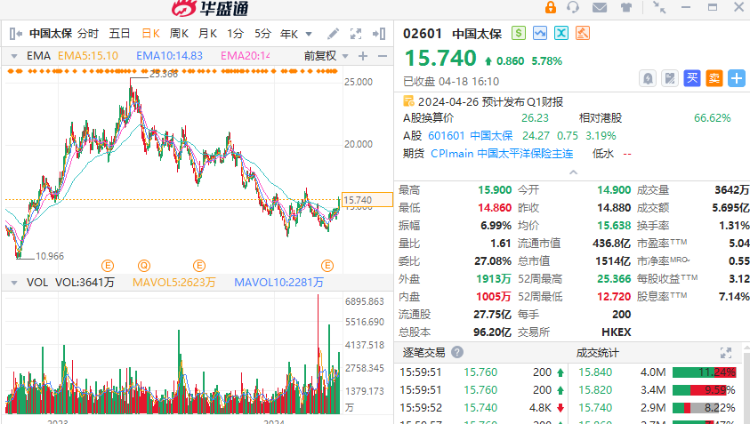
Task: Zoom in chart with plus button
Action: [x=363, y=56]
